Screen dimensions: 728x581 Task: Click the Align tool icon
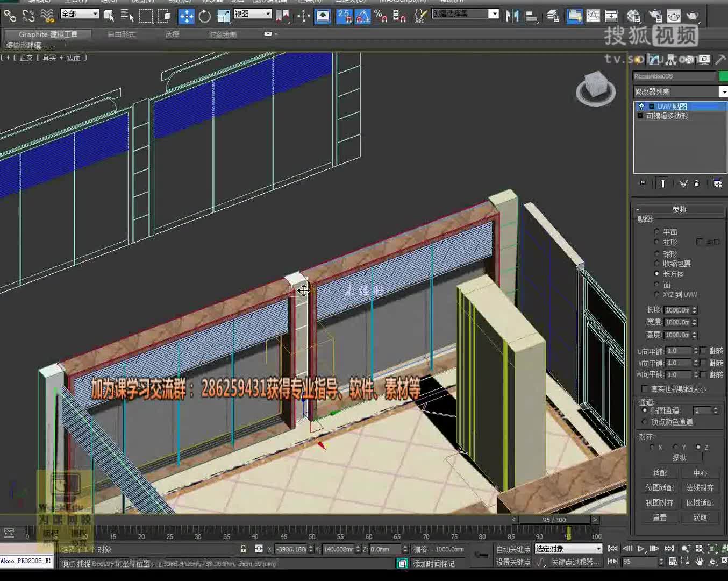pyautogui.click(x=531, y=16)
